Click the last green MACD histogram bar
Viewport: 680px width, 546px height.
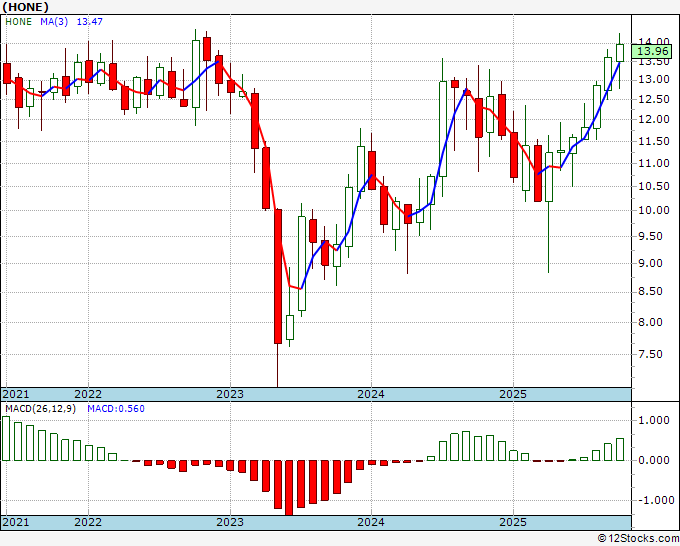[x=620, y=449]
